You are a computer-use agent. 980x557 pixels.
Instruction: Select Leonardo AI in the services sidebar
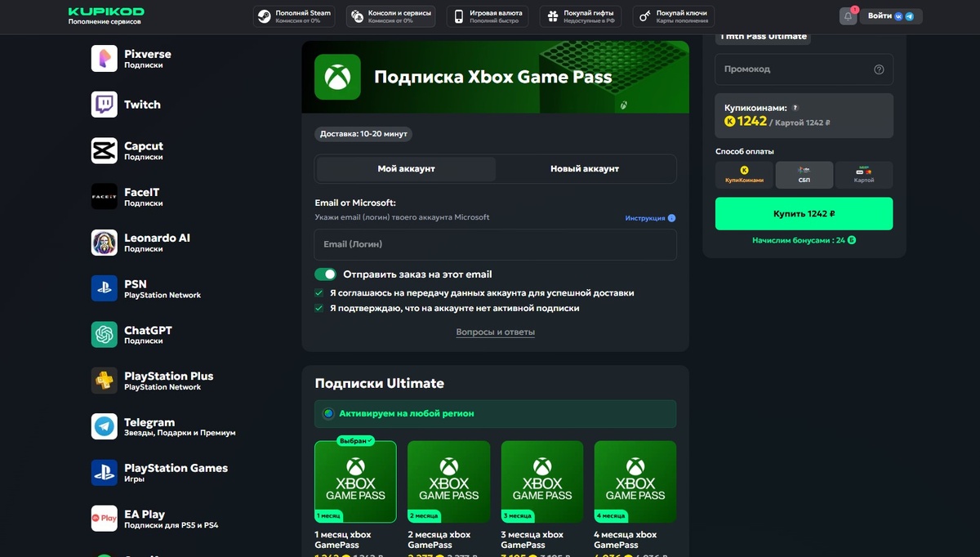point(104,242)
